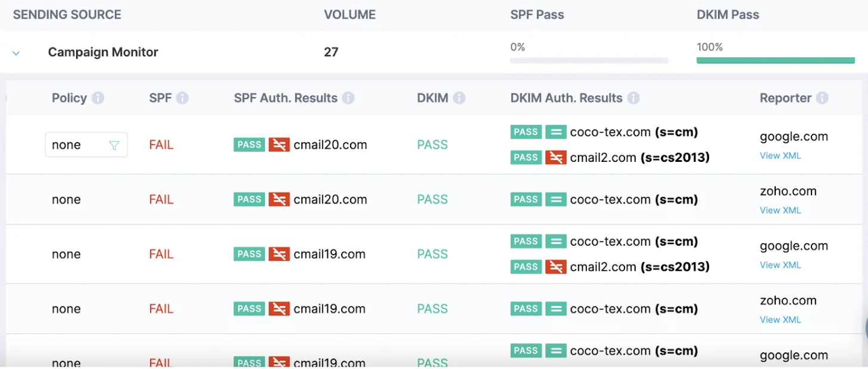
Task: Click the info icon next to Policy
Action: [x=98, y=98]
